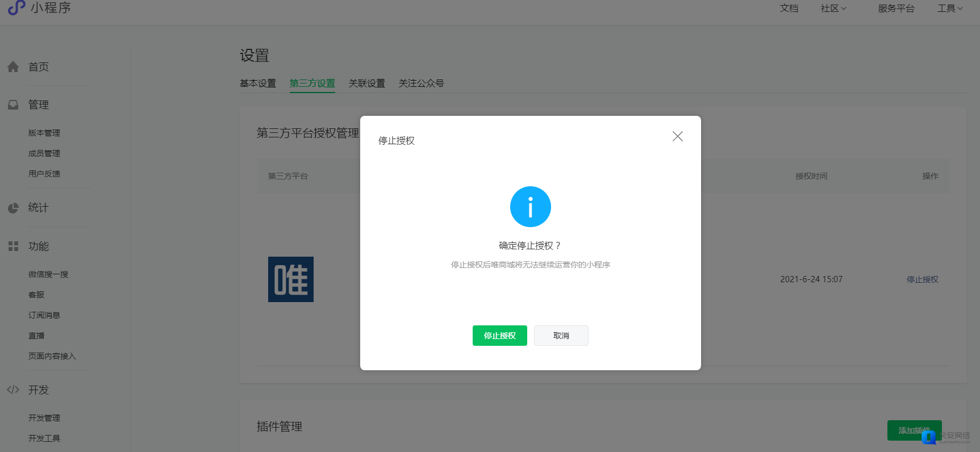This screenshot has height=452, width=980.
Task: Expand the 社区 dropdown in the header
Action: (833, 8)
